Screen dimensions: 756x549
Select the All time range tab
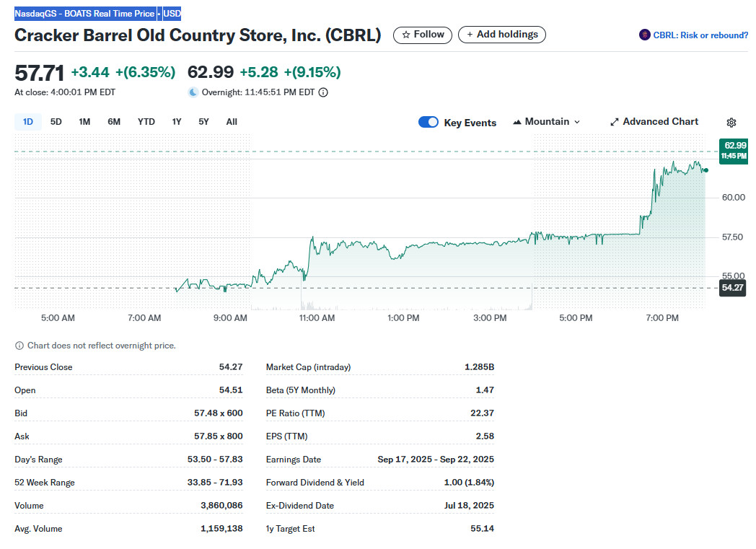[x=232, y=122]
